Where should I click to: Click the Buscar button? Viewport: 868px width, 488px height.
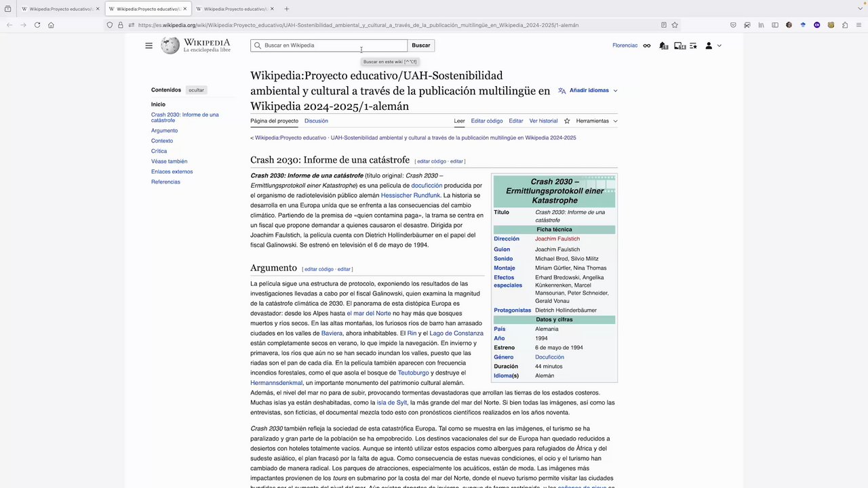click(420, 45)
